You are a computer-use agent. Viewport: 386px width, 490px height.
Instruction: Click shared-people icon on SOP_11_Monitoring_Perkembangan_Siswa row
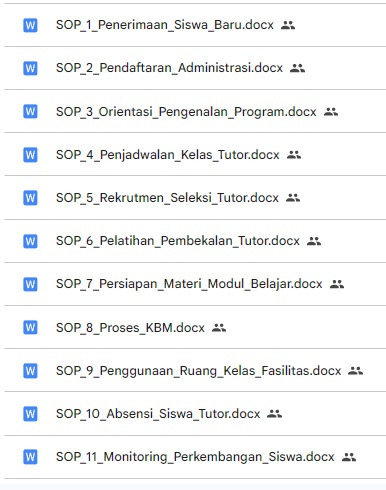(x=349, y=457)
